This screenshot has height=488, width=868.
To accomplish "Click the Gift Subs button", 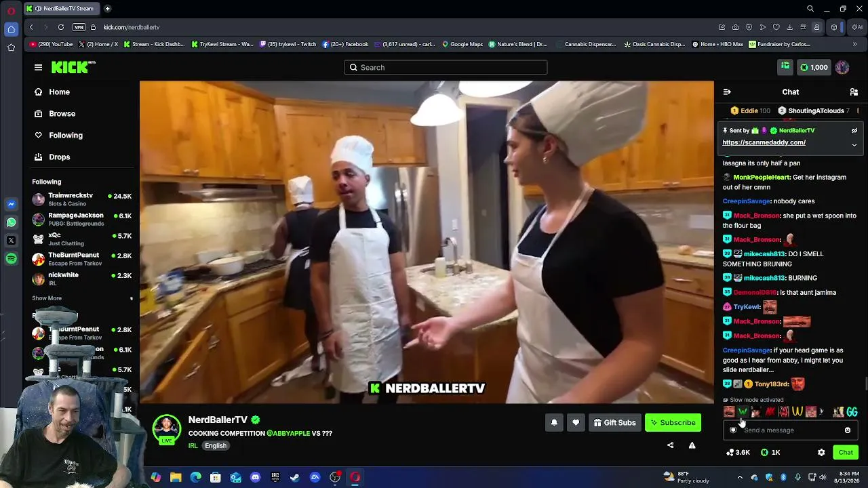I will 614,422.
